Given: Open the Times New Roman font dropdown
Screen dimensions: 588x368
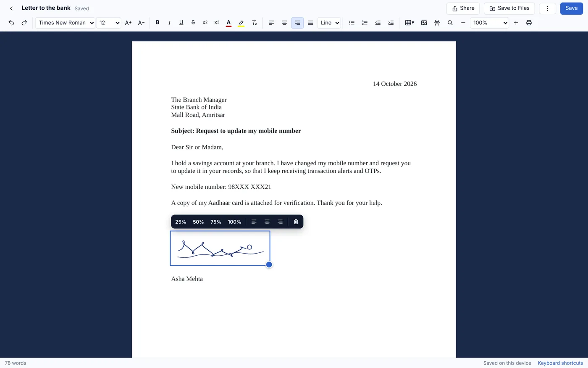Looking at the screenshot, I should tap(65, 23).
